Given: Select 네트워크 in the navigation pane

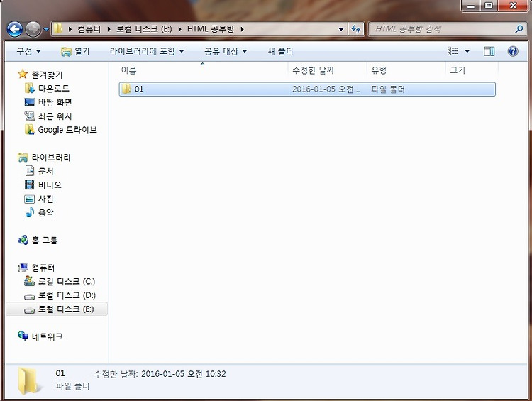Looking at the screenshot, I should tap(47, 336).
